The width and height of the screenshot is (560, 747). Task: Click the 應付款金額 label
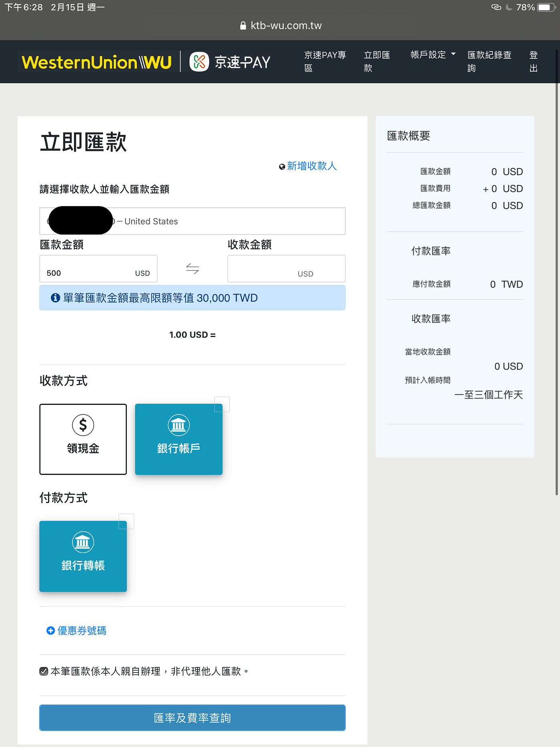pos(432,284)
